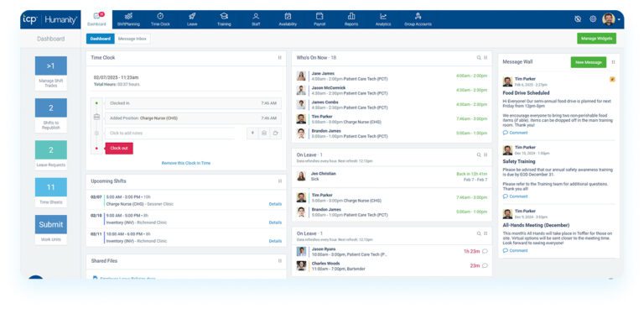The width and height of the screenshot is (644, 309).
Task: Open the Training graduation cap icon
Action: [224, 16]
